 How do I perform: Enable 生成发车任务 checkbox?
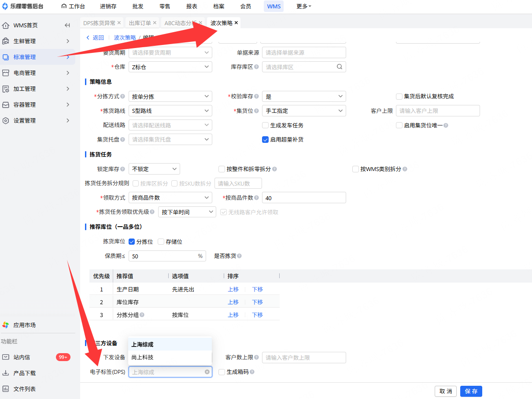point(266,125)
